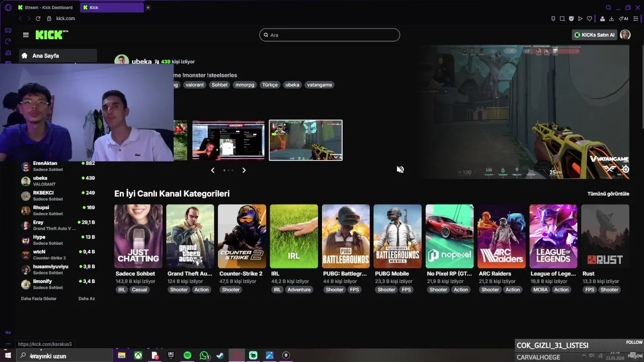Collapse list with Daha Az
This screenshot has height=362, width=644.
pos(87,299)
